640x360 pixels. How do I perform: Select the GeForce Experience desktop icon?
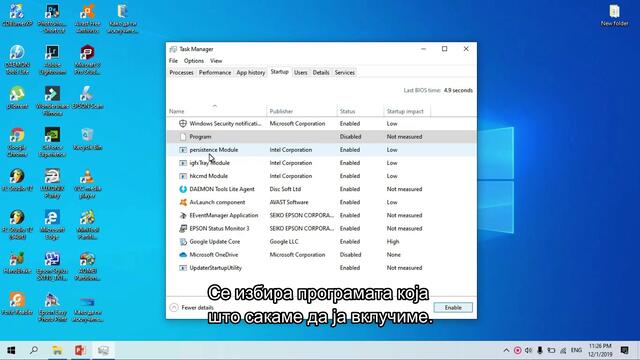click(52, 142)
